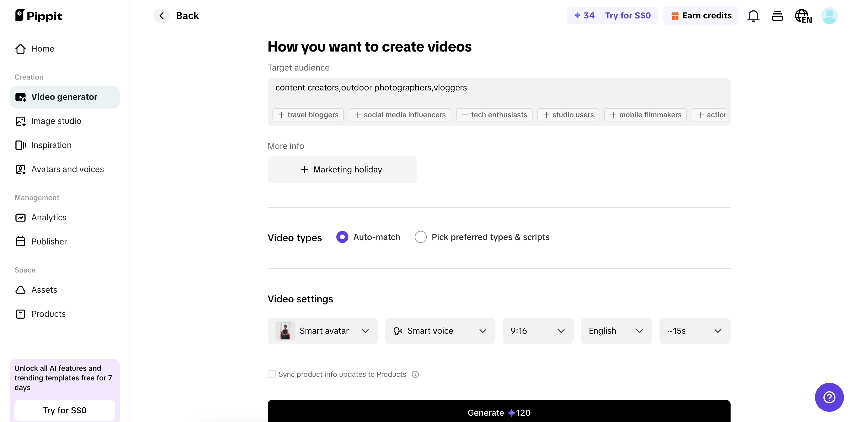Open Smart avatar dropdown
Screen dimensions: 868x422
(322, 331)
